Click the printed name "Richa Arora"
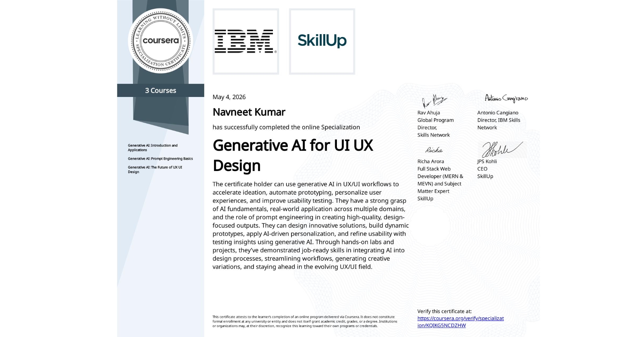The width and height of the screenshot is (644, 337). coord(431,161)
